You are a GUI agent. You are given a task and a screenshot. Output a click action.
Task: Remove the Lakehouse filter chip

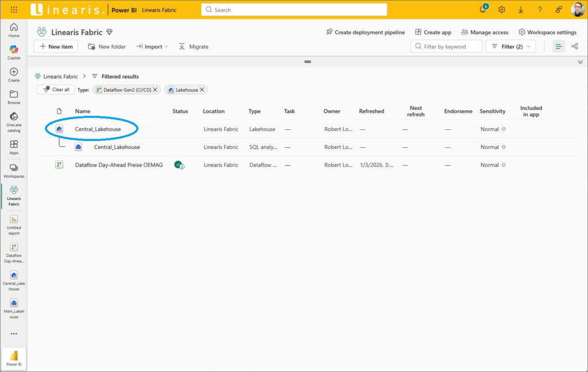tap(202, 90)
